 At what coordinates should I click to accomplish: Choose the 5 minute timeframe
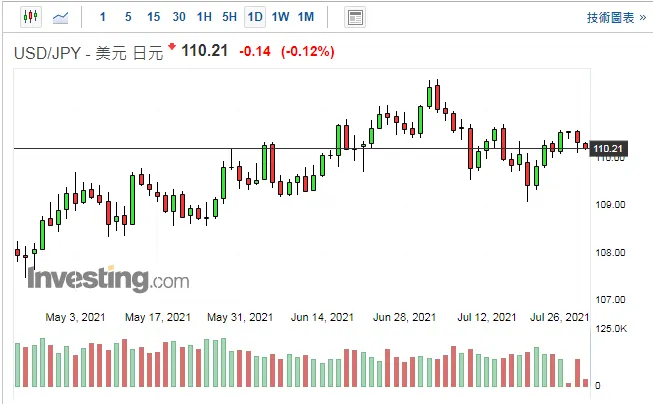128,17
